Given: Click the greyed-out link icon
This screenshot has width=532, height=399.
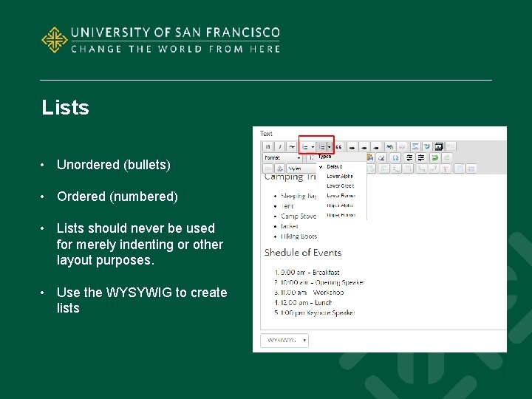Looking at the screenshot, I should coord(267,168).
